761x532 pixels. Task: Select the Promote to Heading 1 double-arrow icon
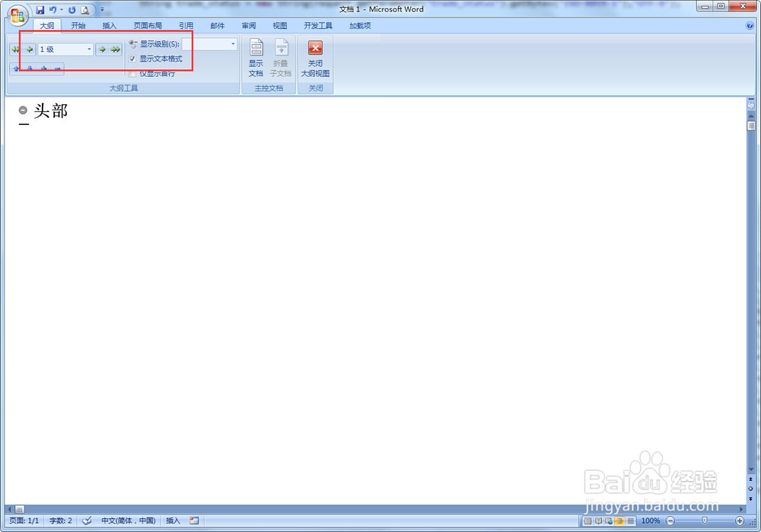(15, 48)
